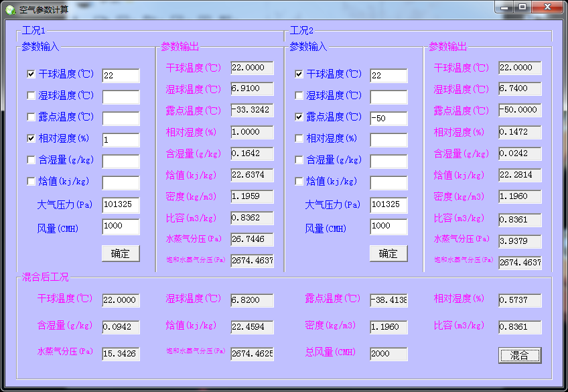The width and height of the screenshot is (568, 392).
Task: Uncheck 干球温度 checkbox in 工况1
Action: click(31, 74)
